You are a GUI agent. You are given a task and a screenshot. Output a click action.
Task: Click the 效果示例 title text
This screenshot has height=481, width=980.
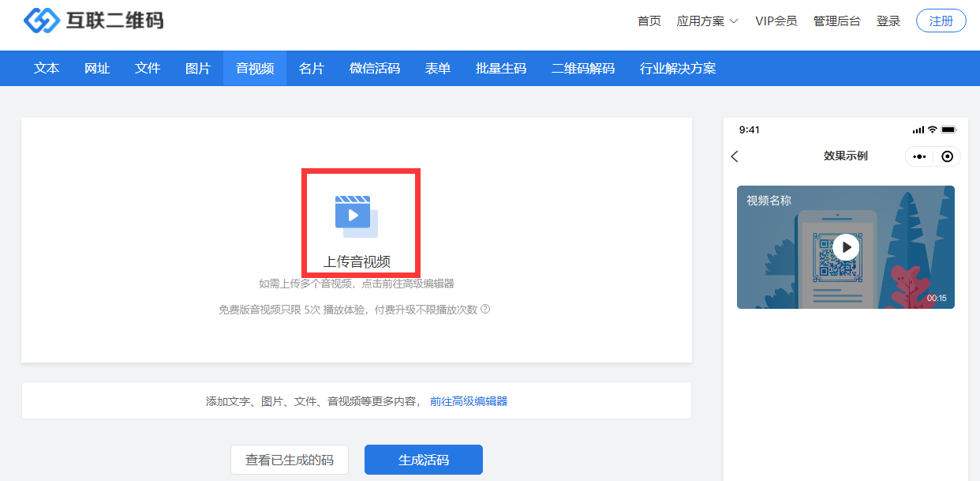[x=846, y=156]
